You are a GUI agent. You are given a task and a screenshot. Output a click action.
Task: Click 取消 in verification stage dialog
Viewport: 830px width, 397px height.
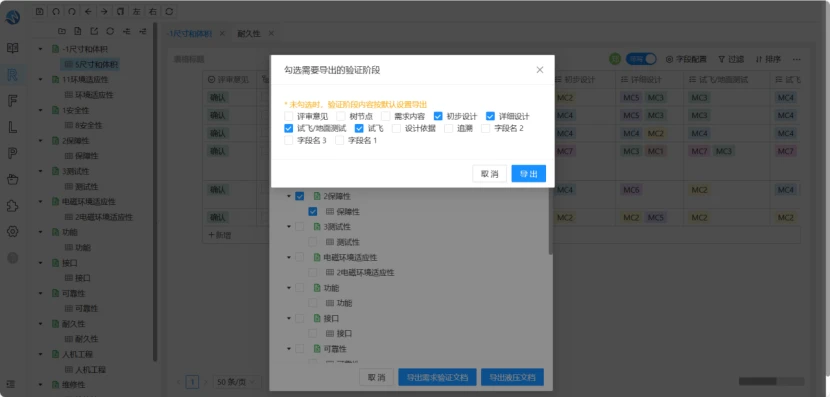tap(490, 174)
